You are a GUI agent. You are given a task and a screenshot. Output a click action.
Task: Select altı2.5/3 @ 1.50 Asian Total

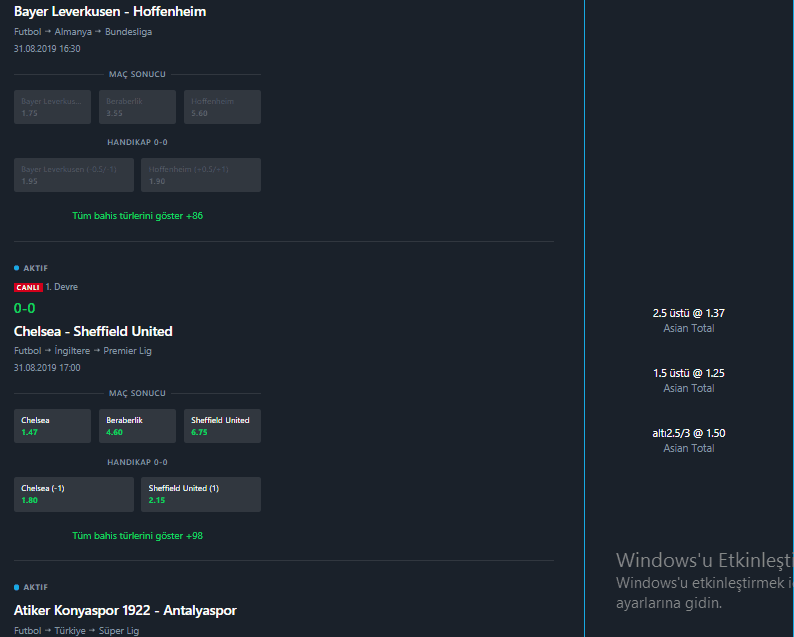[688, 441]
